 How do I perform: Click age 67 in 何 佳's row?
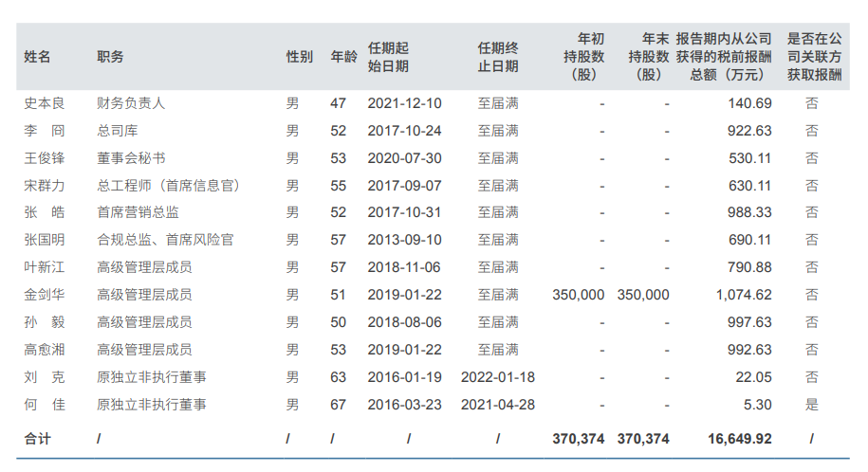pos(339,405)
